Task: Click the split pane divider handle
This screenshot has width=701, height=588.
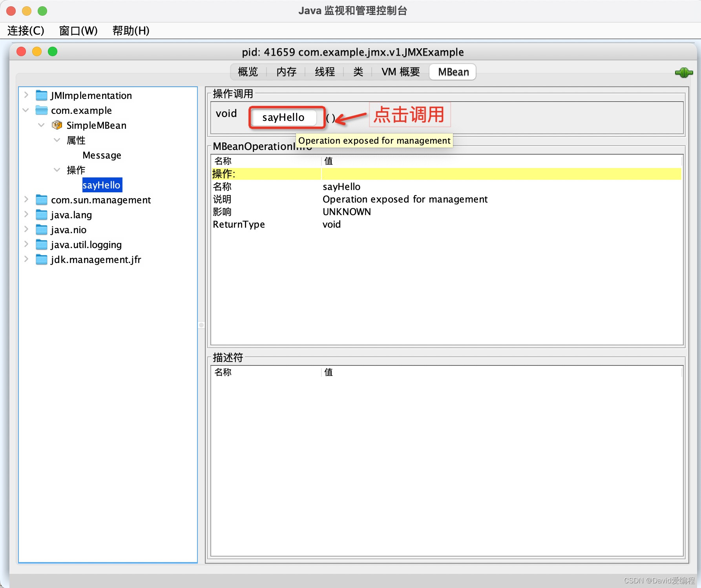Action: (201, 325)
